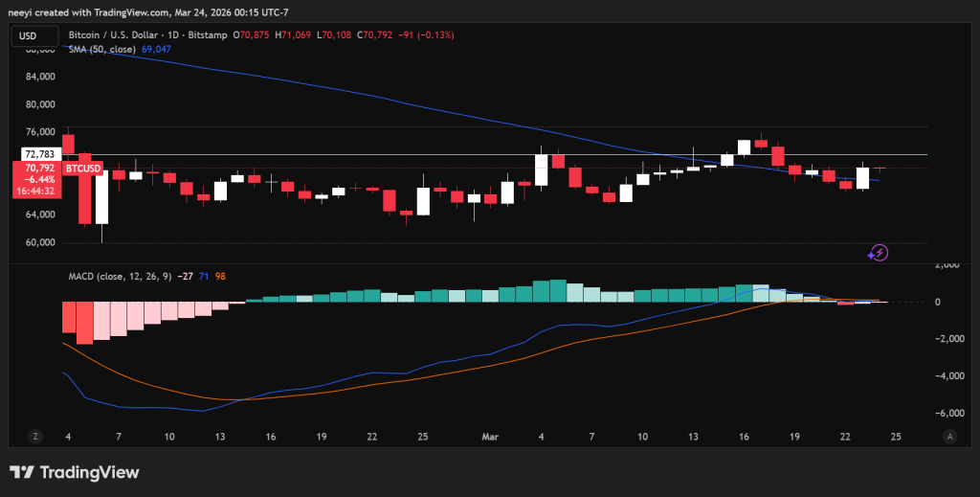Image resolution: width=980 pixels, height=497 pixels.
Task: Click the 72,783 white price label
Action: coord(39,154)
